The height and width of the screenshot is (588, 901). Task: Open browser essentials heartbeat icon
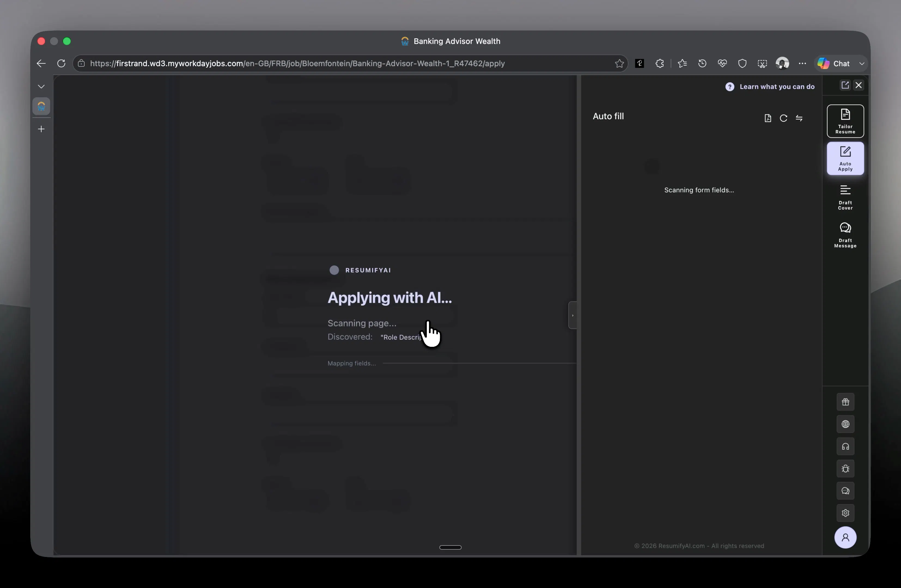click(722, 64)
